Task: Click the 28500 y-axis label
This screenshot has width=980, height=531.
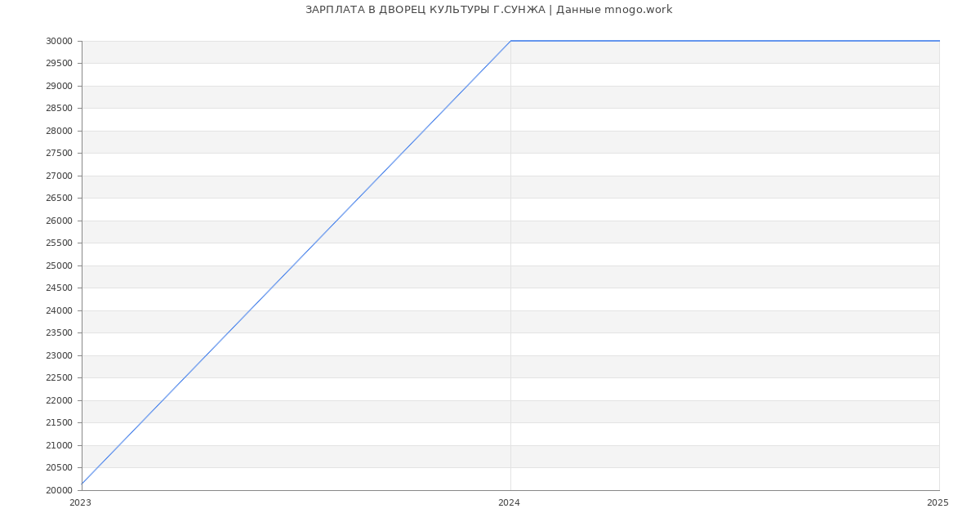Action: [59, 109]
